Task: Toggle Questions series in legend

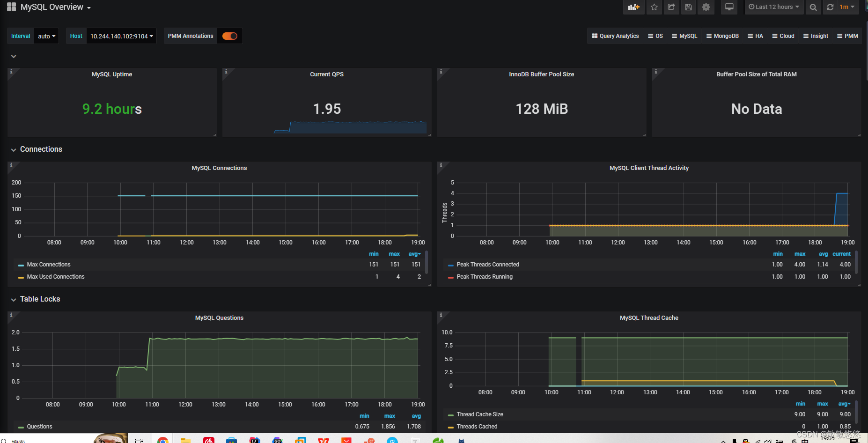Action: coord(39,427)
